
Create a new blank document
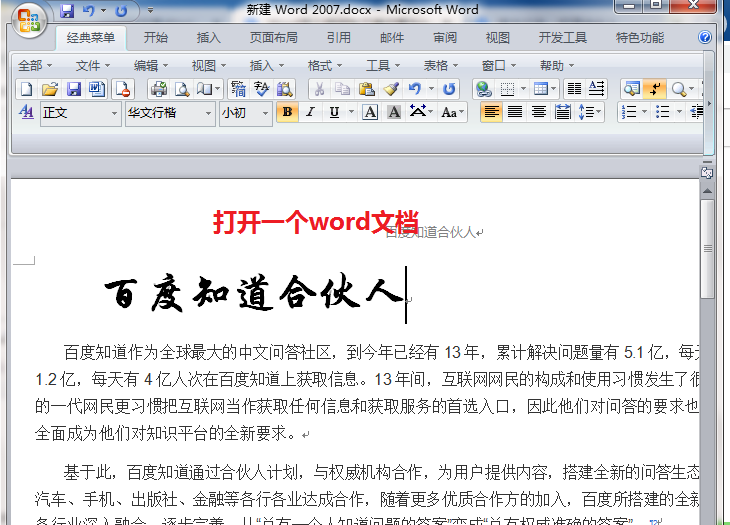pyautogui.click(x=26, y=88)
